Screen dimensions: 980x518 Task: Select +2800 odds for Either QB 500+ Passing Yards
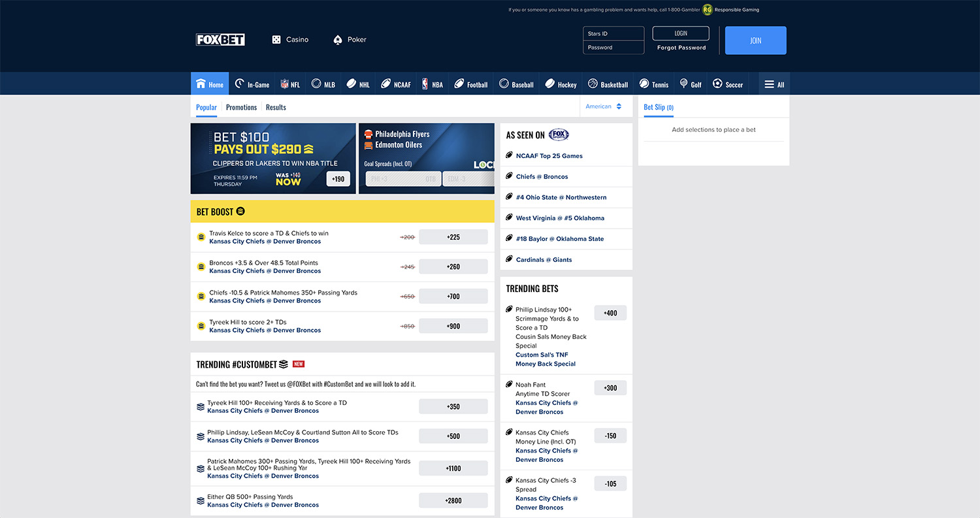(453, 500)
